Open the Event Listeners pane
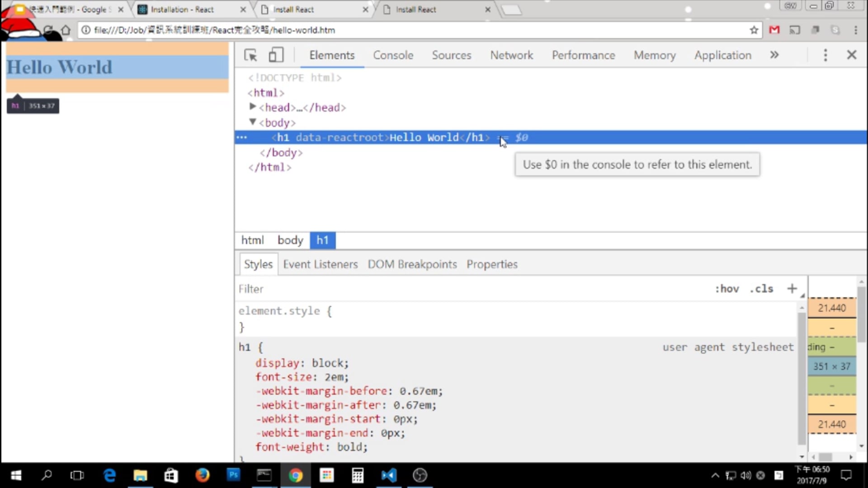868x488 pixels. click(320, 264)
